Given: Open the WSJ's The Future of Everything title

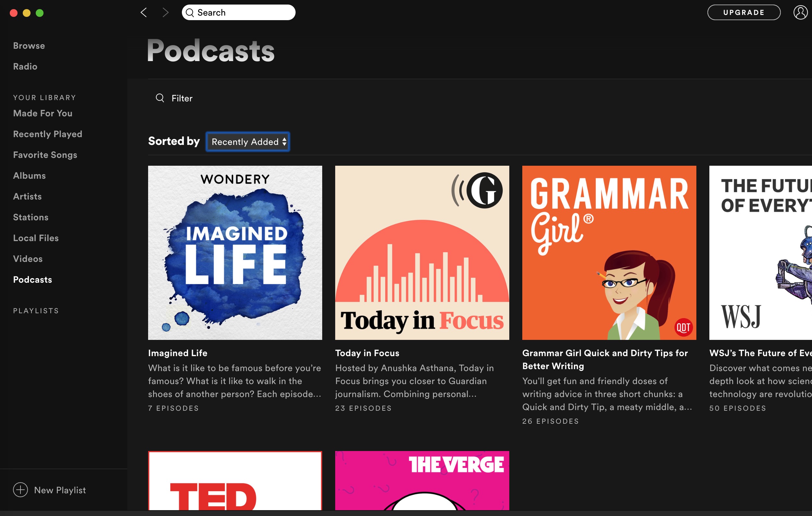Looking at the screenshot, I should point(760,353).
